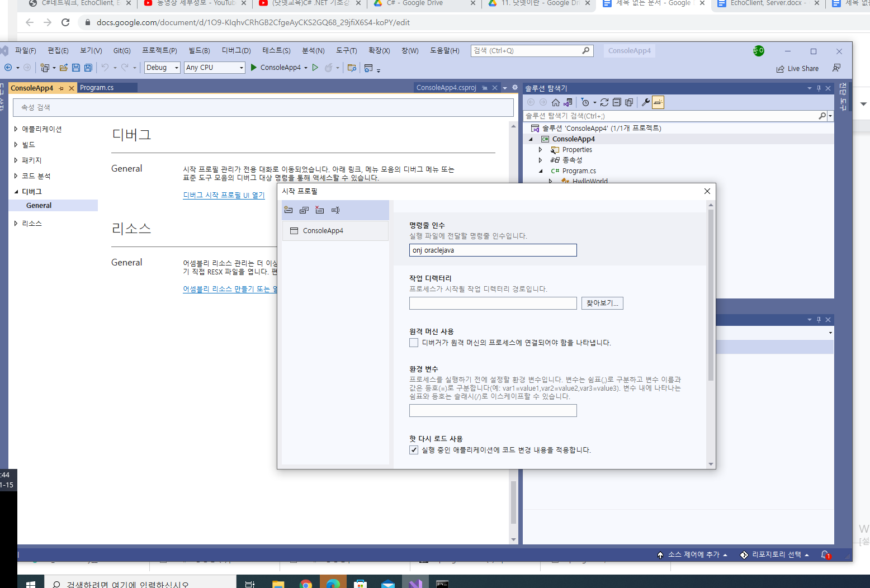Save the current file with the toolbar icon
This screenshot has width=870, height=588.
(76, 68)
